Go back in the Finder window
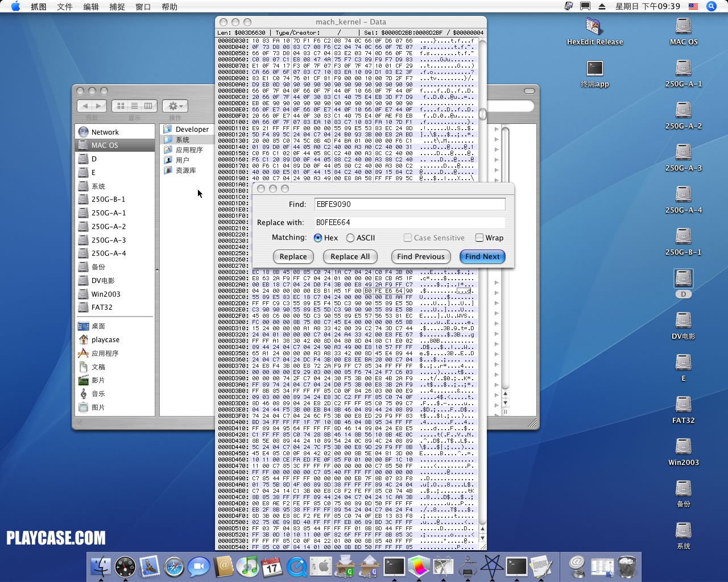 [85, 106]
